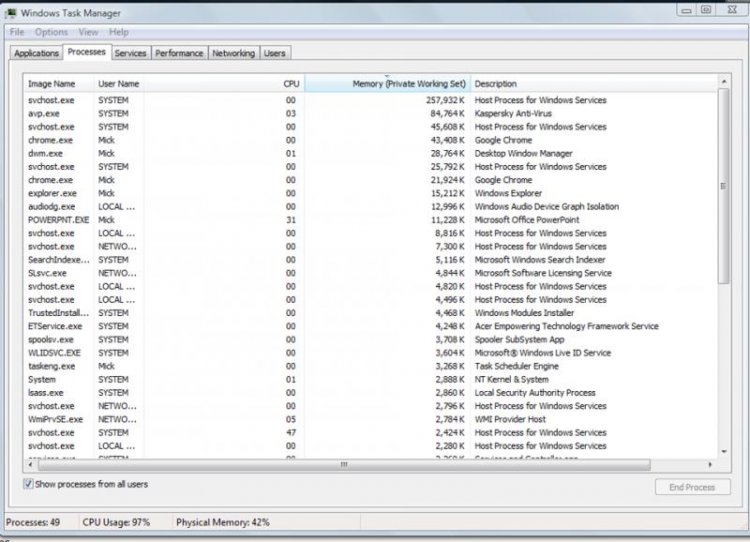Click the Task Scheduler Engine description
This screenshot has height=542, width=750.
516,366
